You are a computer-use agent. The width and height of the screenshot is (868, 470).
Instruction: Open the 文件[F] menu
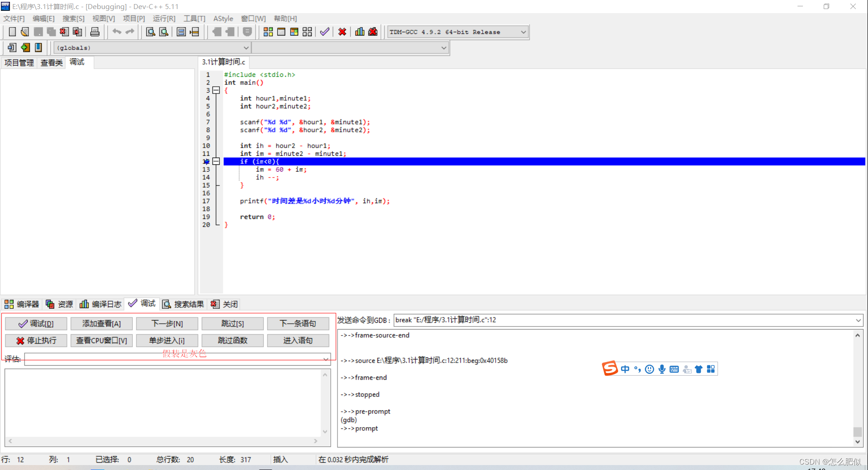pyautogui.click(x=14, y=19)
